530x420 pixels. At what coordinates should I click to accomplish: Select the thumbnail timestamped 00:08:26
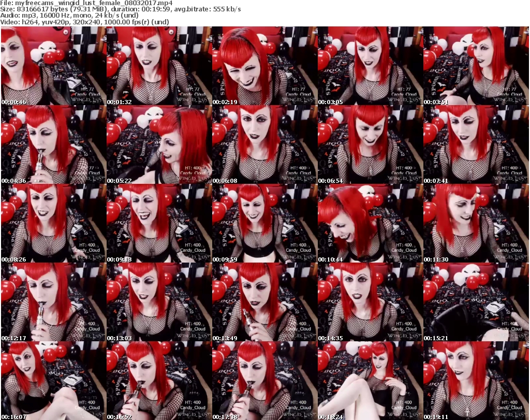tap(53, 223)
